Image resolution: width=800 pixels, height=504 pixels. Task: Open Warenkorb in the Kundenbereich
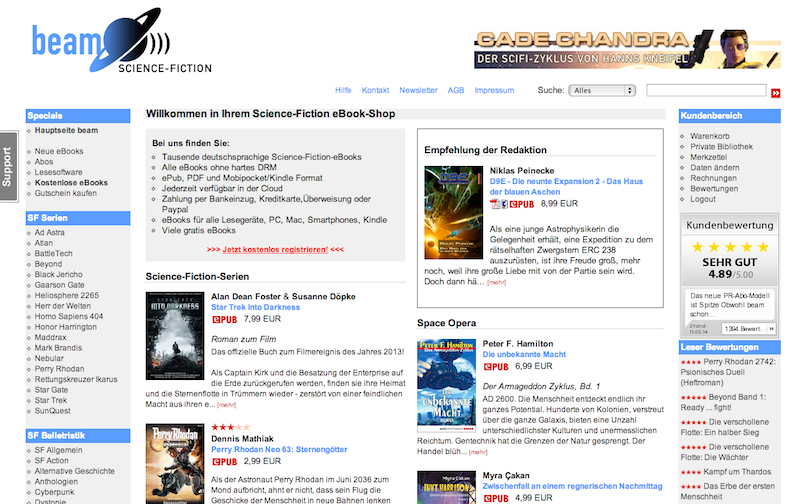point(710,135)
